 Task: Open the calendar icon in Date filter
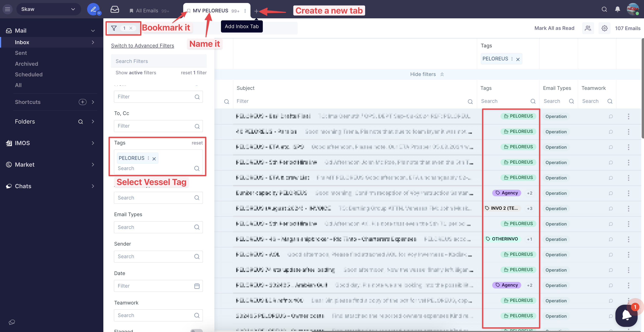[x=197, y=286]
